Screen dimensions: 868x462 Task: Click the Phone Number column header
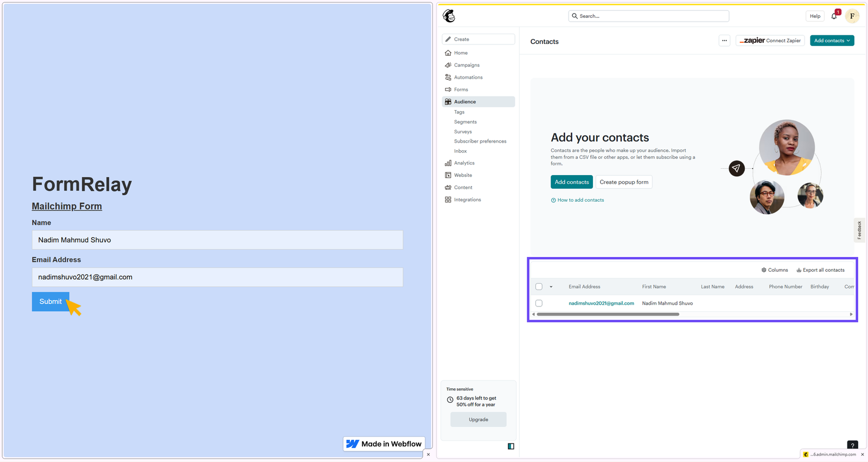coord(786,287)
